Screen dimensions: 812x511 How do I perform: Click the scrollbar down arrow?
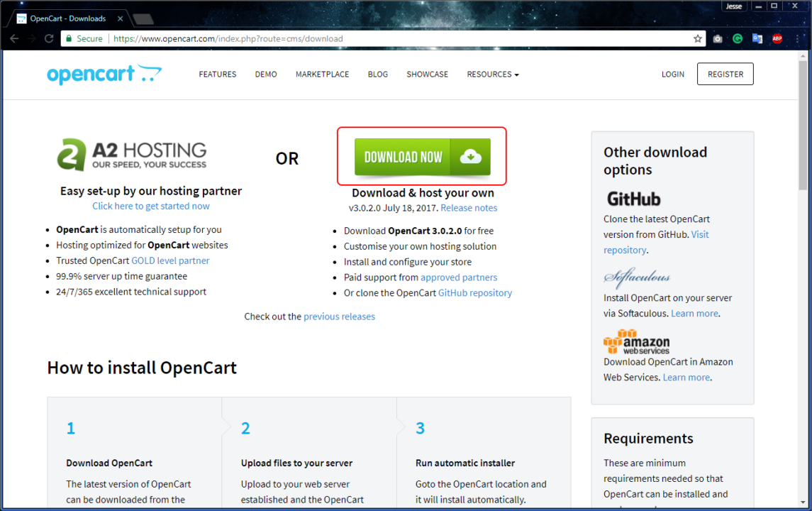click(x=803, y=502)
